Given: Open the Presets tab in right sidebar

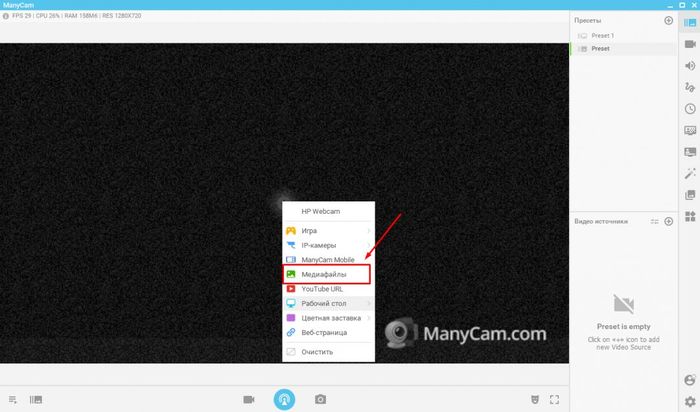Looking at the screenshot, I should 690,23.
